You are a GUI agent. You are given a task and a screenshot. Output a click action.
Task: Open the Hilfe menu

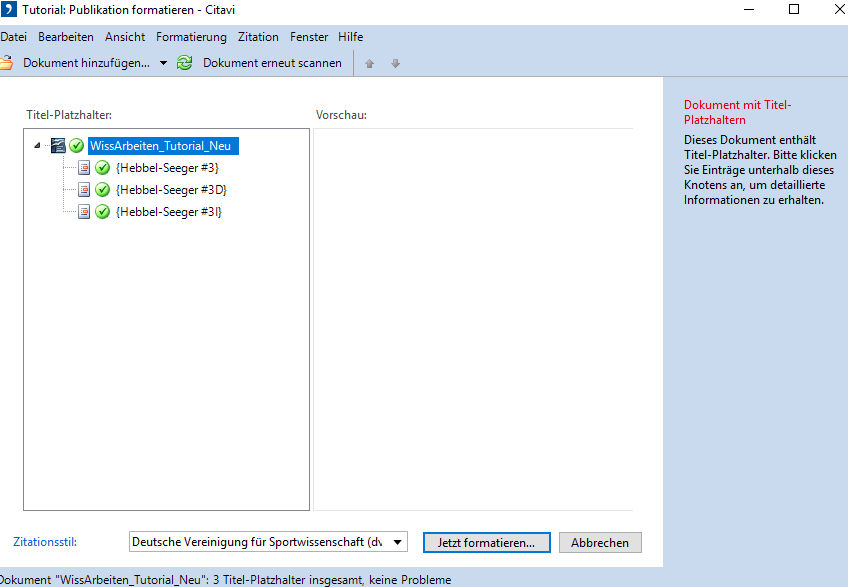coord(350,37)
